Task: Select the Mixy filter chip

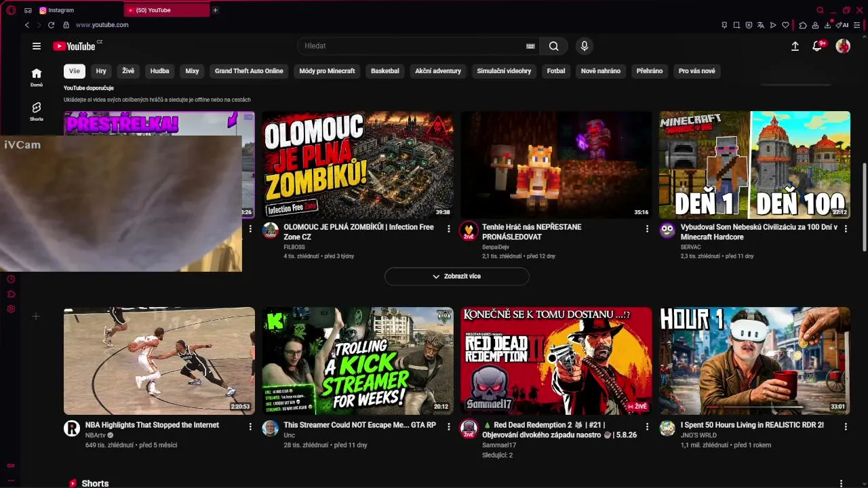Action: click(x=192, y=71)
